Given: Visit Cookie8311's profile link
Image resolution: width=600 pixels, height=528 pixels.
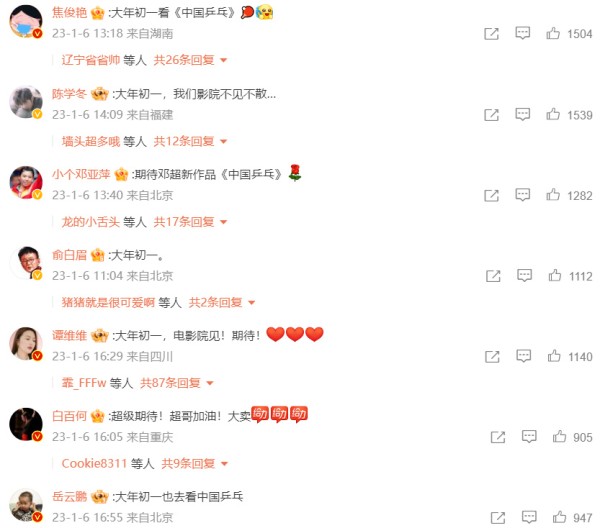Looking at the screenshot, I should (x=94, y=463).
